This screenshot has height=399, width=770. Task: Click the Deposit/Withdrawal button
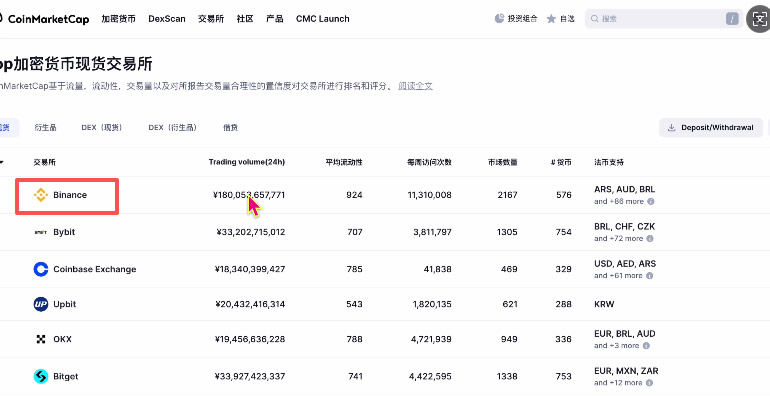(711, 128)
